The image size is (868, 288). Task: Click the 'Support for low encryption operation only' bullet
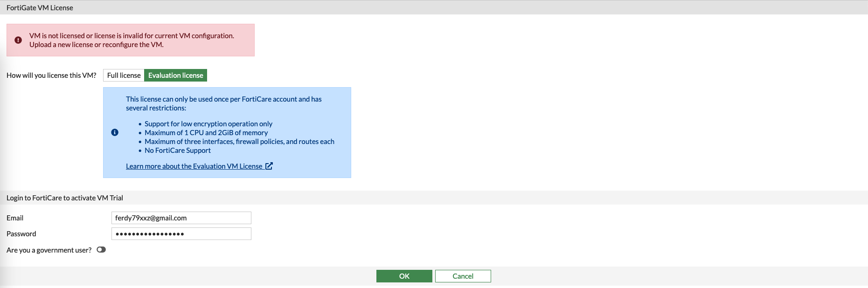click(x=208, y=124)
